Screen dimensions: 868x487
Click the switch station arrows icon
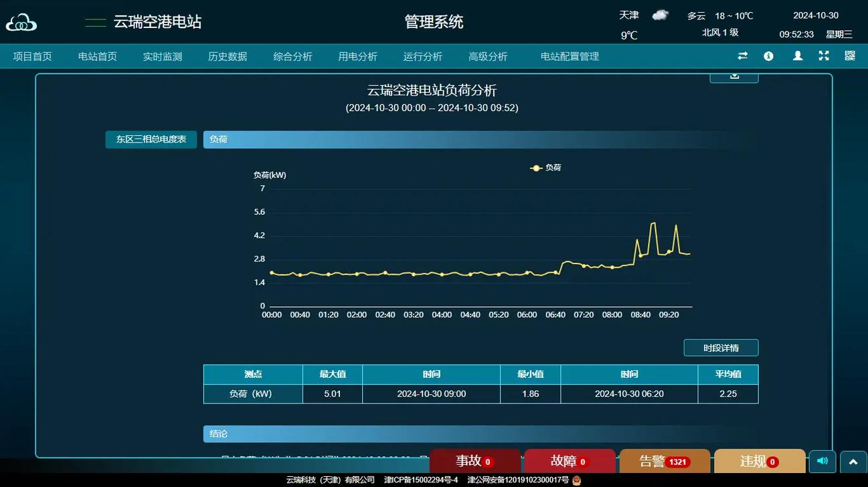point(742,56)
